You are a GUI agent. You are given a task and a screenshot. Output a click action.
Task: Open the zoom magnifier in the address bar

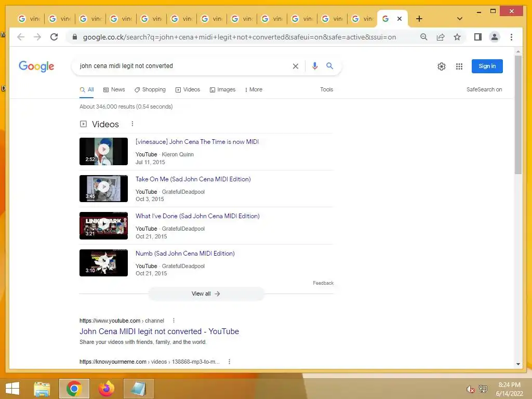424,37
